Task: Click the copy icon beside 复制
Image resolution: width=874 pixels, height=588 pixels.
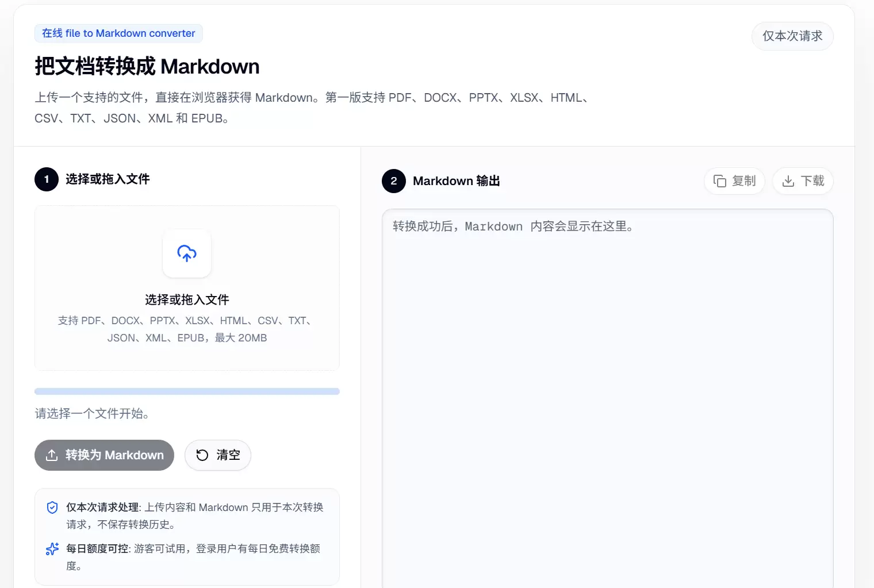Action: [720, 181]
